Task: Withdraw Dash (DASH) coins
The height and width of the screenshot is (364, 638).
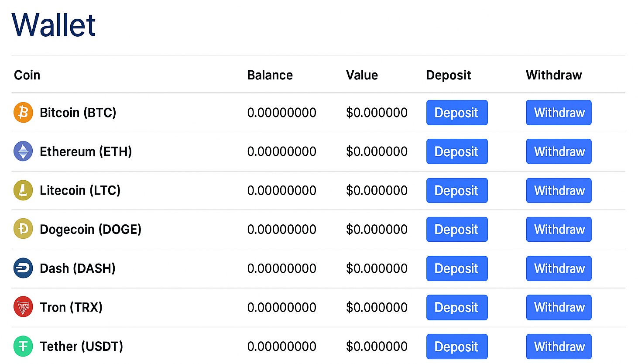Action: [559, 268]
